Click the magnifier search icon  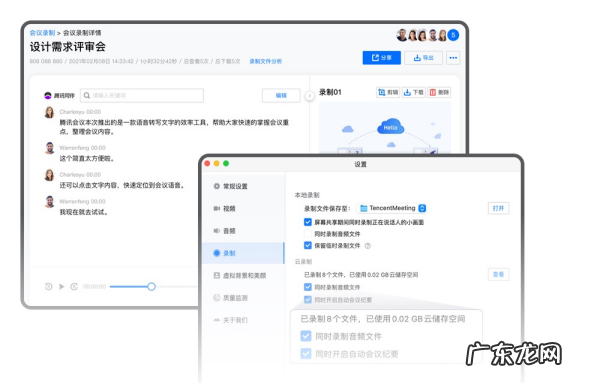[87, 95]
